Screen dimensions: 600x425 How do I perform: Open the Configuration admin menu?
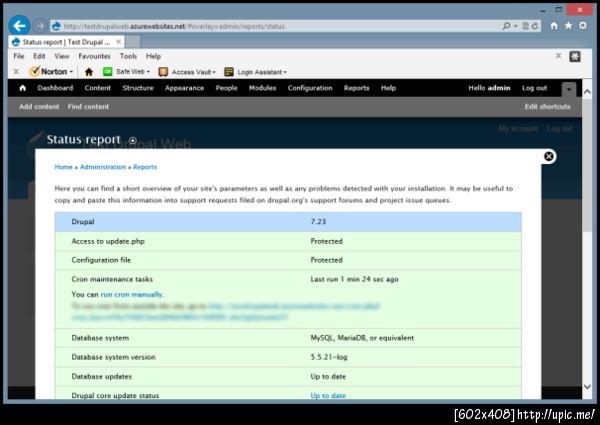(x=310, y=88)
